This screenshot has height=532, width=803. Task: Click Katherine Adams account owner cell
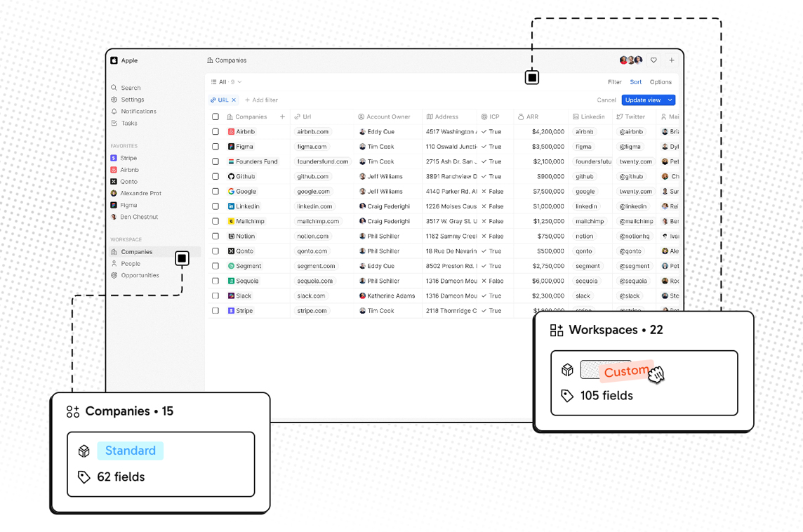387,296
